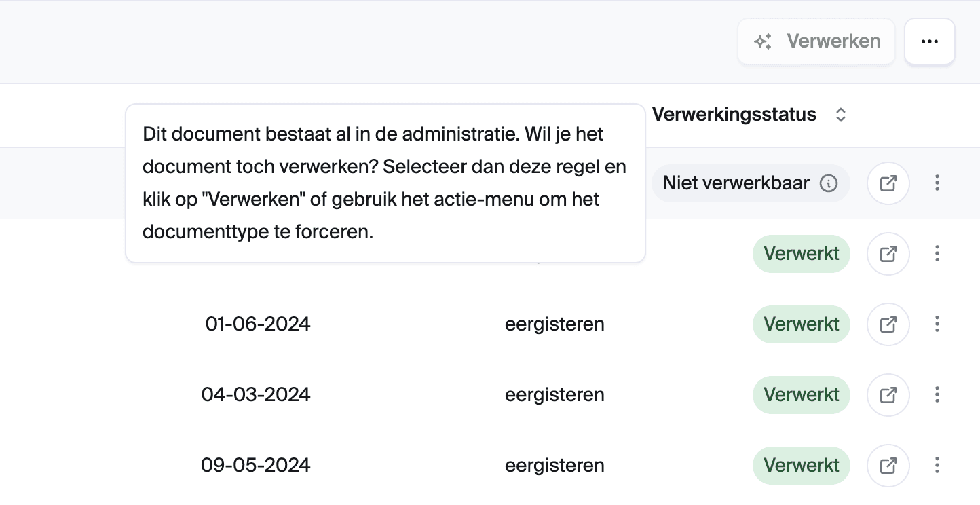Open the external link icon on the 09-05-2024 row
The height and width of the screenshot is (505, 980).
click(x=888, y=465)
